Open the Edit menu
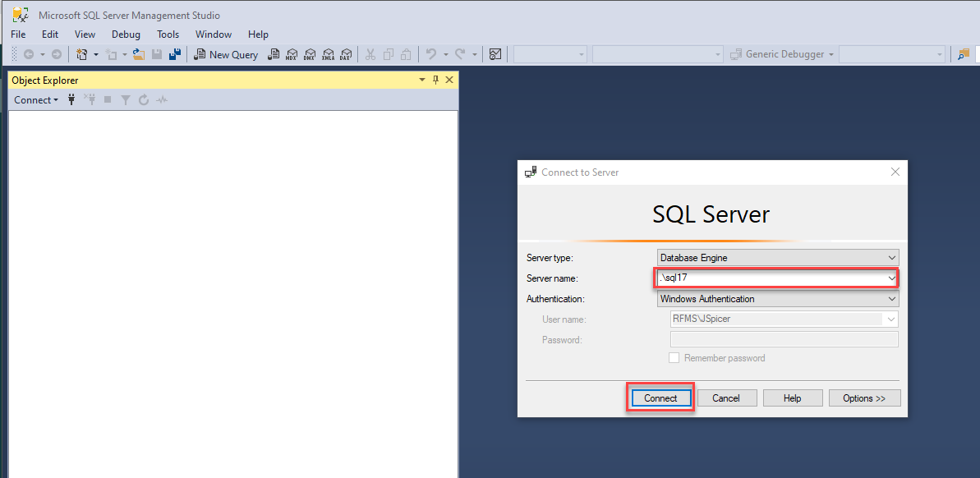The image size is (980, 478). (50, 34)
